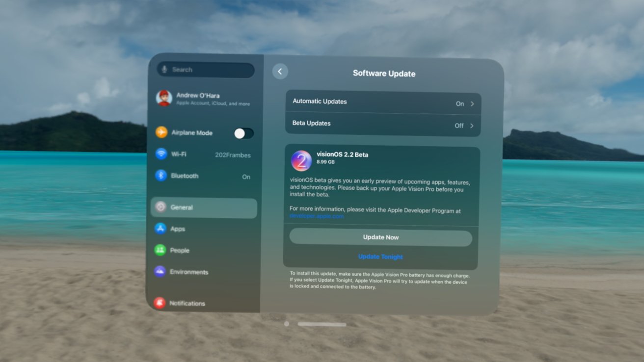
Task: Go back using the back arrow
Action: (x=280, y=72)
